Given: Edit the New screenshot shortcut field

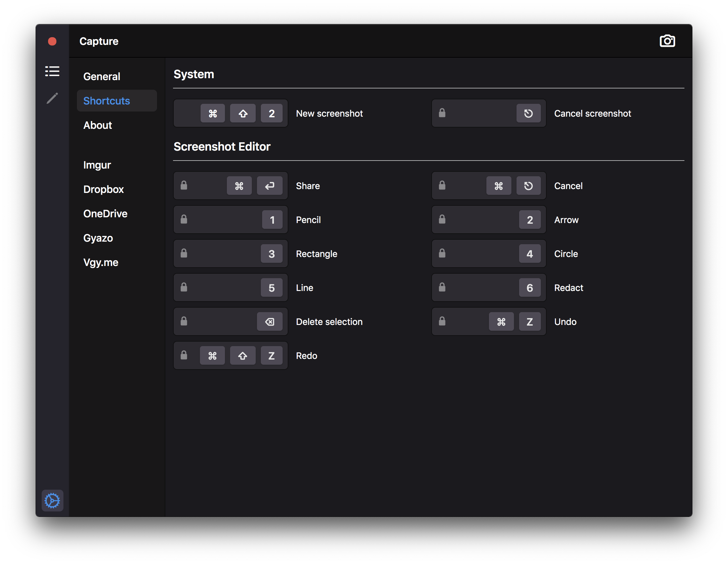Looking at the screenshot, I should click(230, 113).
